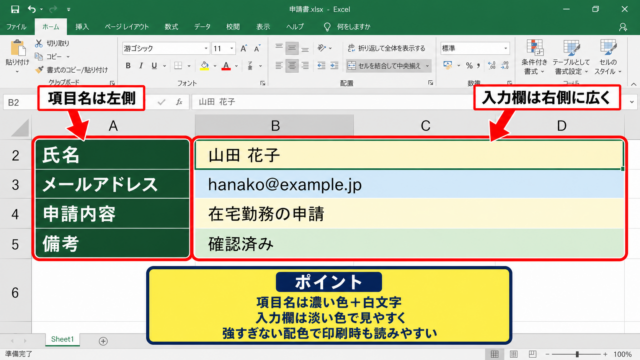Apply comma style

click(478, 66)
